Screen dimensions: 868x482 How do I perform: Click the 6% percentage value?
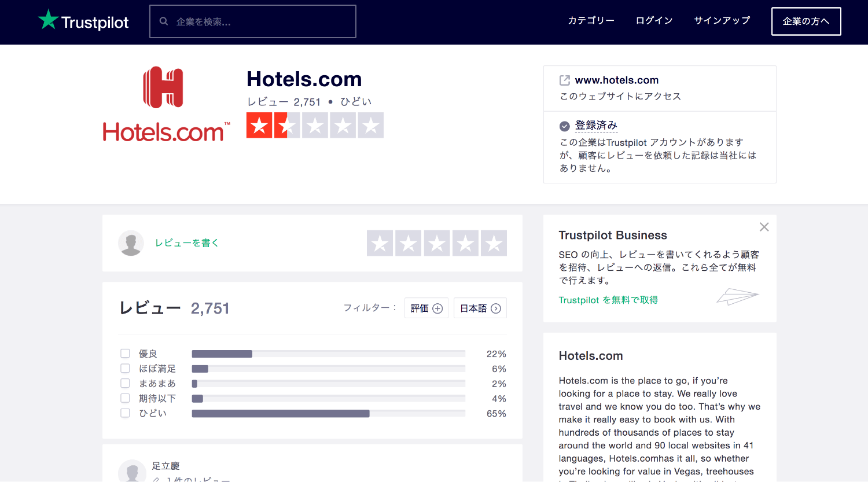pyautogui.click(x=499, y=369)
